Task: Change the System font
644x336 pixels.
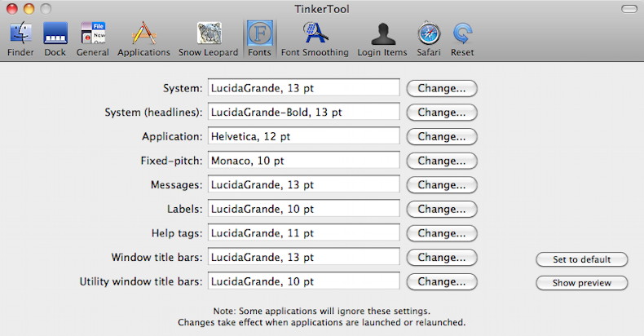Action: tap(442, 88)
